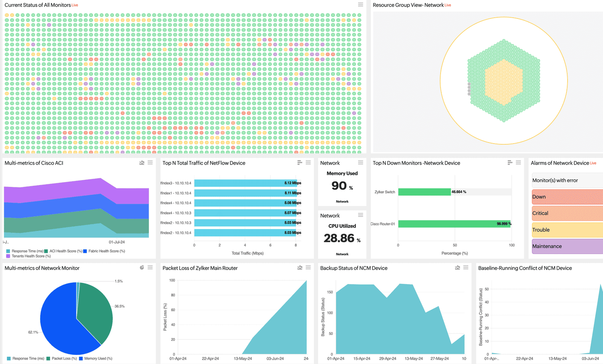Open menu of Network Memory Used widget
603x364 pixels.
coord(360,163)
